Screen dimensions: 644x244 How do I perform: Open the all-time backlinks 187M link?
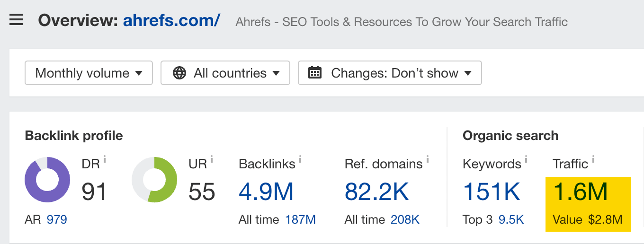[300, 219]
